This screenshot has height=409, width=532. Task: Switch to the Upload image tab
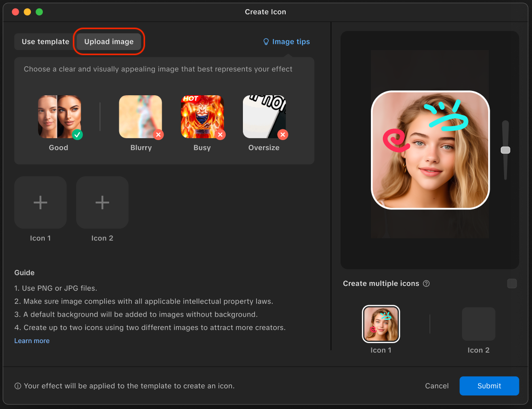click(x=109, y=42)
